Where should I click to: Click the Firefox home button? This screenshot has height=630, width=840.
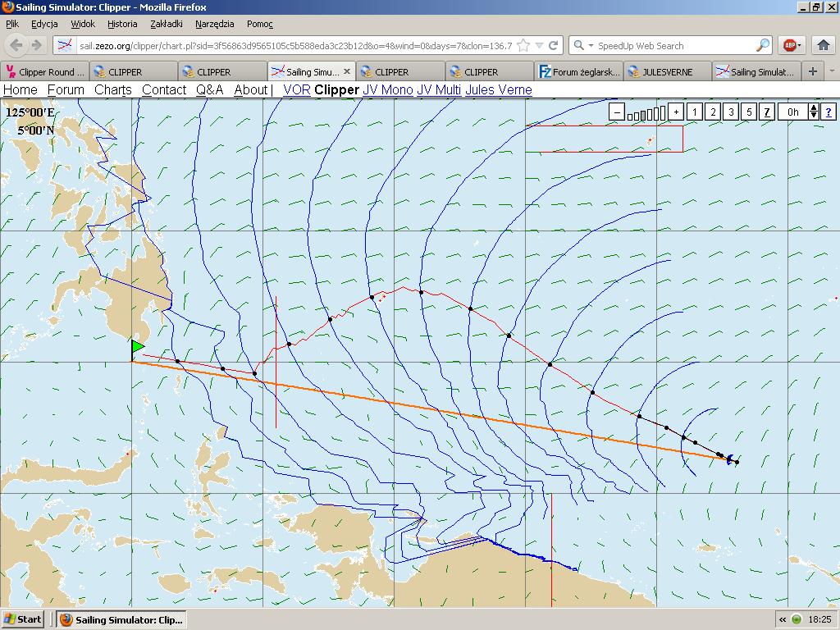(x=824, y=46)
